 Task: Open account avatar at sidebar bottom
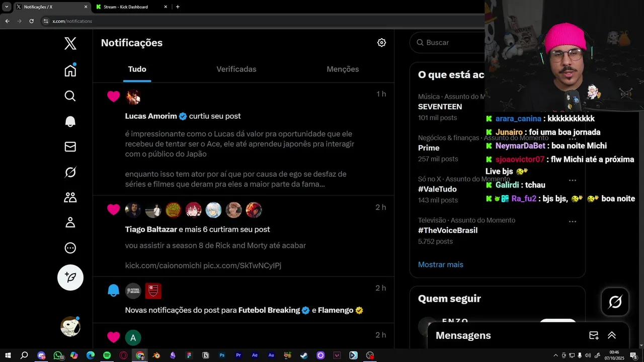pos(70,327)
